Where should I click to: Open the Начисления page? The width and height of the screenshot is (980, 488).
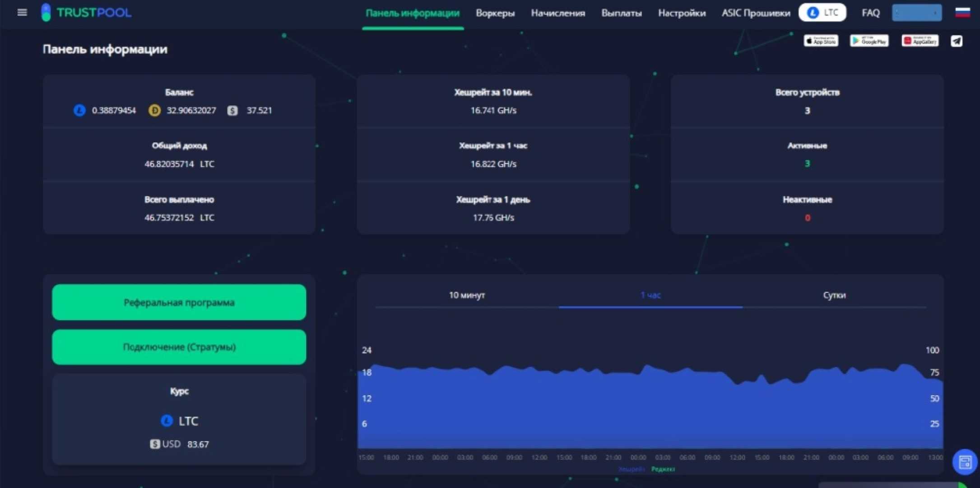coord(558,13)
